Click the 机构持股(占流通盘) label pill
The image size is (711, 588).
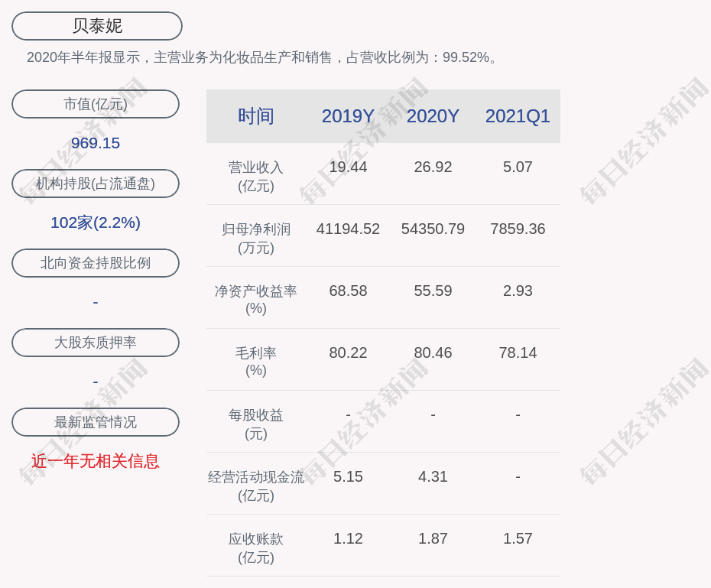pyautogui.click(x=96, y=184)
